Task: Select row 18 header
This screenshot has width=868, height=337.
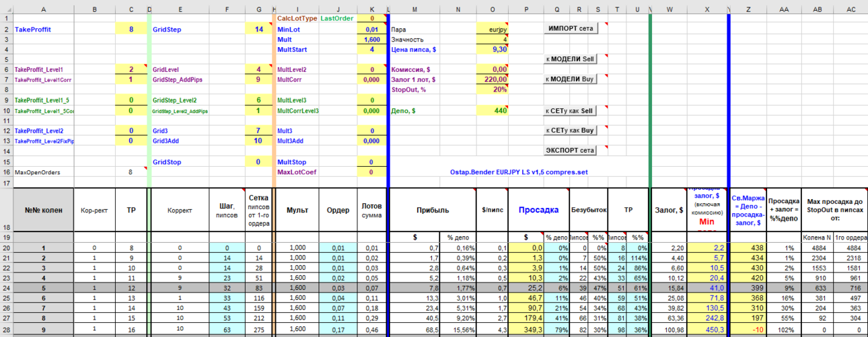Action: tap(7, 210)
